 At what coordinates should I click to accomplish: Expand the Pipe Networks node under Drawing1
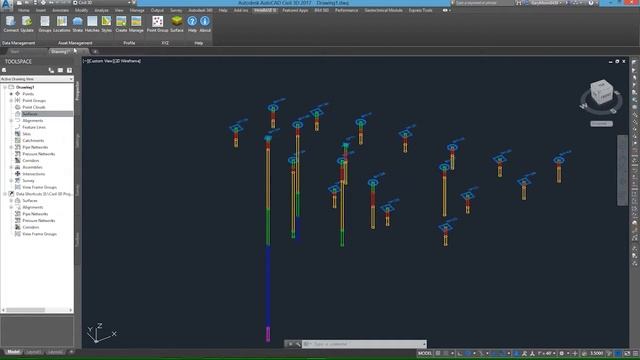click(11, 147)
